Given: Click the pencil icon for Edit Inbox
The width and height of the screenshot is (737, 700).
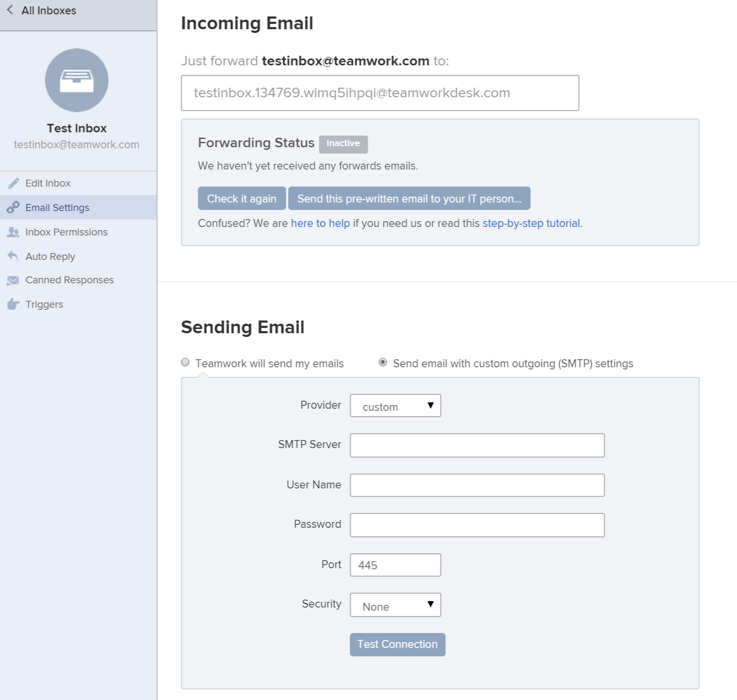Looking at the screenshot, I should (13, 183).
